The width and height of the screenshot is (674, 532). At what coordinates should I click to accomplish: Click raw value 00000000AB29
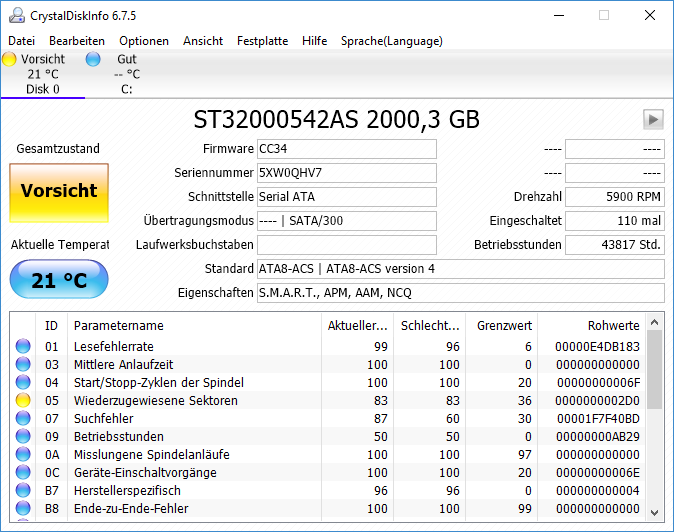(x=598, y=437)
